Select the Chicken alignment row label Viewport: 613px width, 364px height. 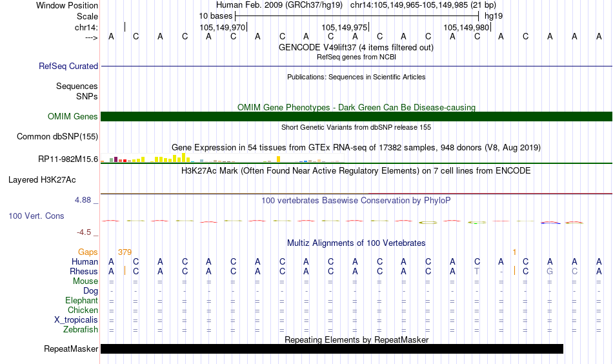pyautogui.click(x=83, y=310)
